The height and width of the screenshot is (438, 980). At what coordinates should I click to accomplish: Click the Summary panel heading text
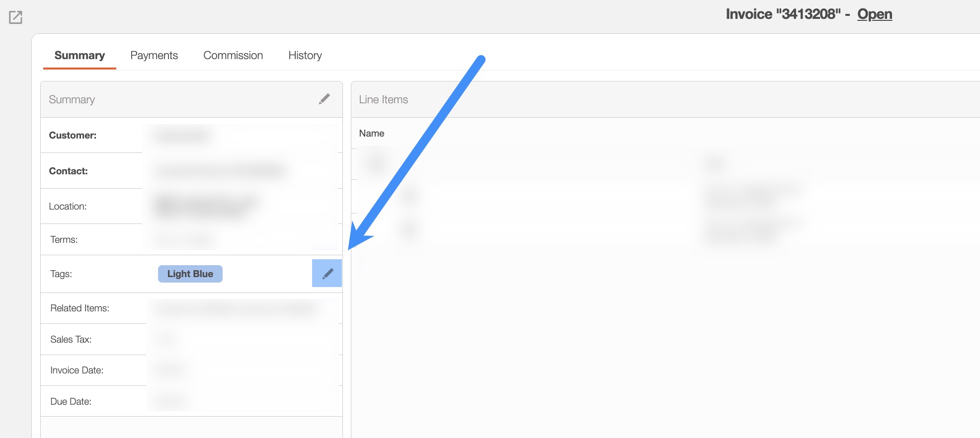[x=72, y=99]
